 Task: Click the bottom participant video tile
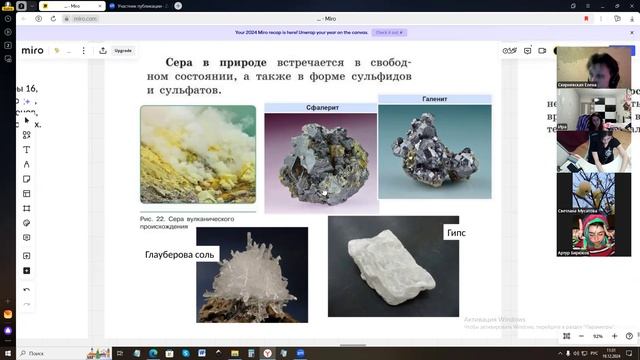(x=593, y=236)
